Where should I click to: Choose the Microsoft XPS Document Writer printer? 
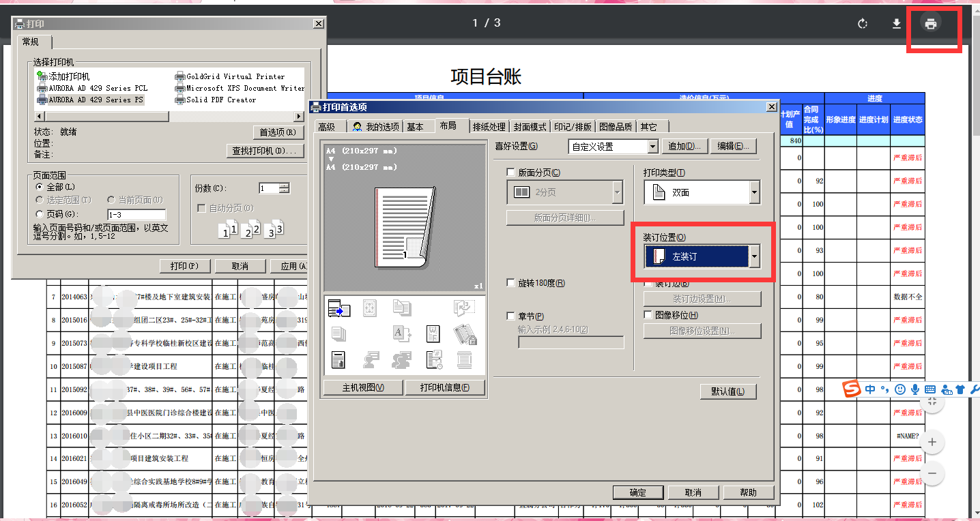point(240,88)
